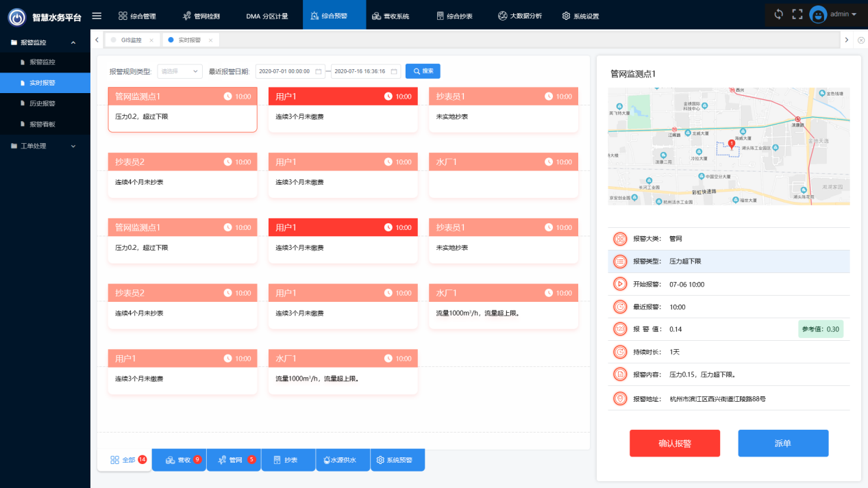Open the admin user dropdown

point(854,14)
